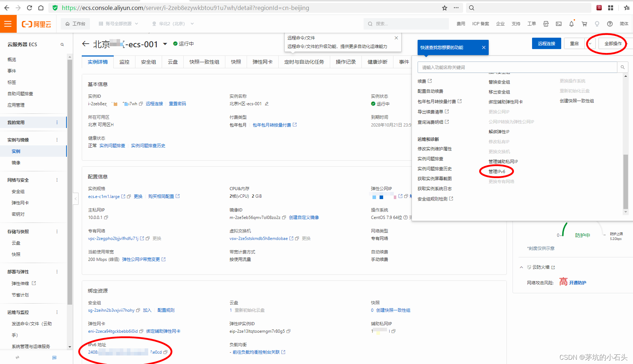The image size is (633, 364).
Task: Select 管理辅助私网IP in operations menu
Action: click(x=503, y=162)
